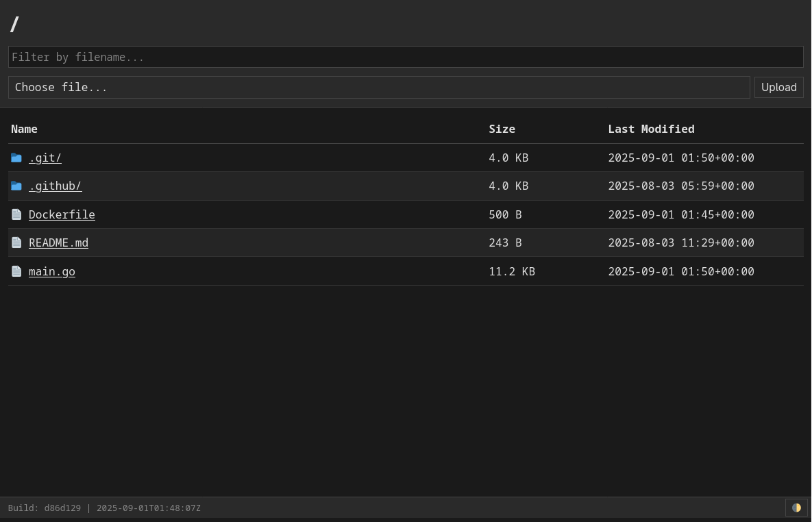This screenshot has width=812, height=522.
Task: Click the root "/" path heading
Action: pos(14,24)
